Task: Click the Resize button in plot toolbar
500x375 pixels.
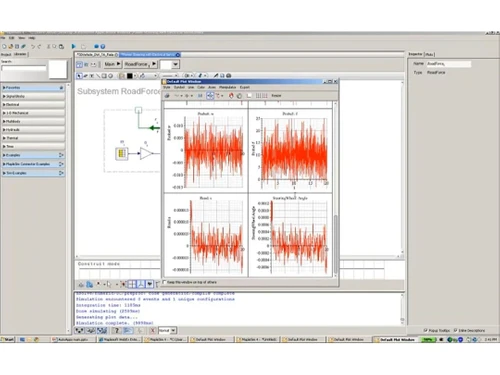Action: 276,96
